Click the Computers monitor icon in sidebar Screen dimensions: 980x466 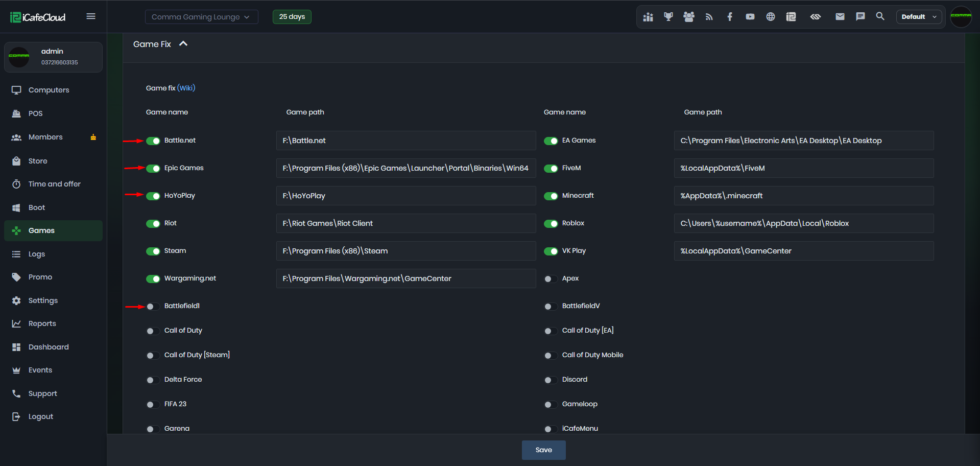coord(16,90)
